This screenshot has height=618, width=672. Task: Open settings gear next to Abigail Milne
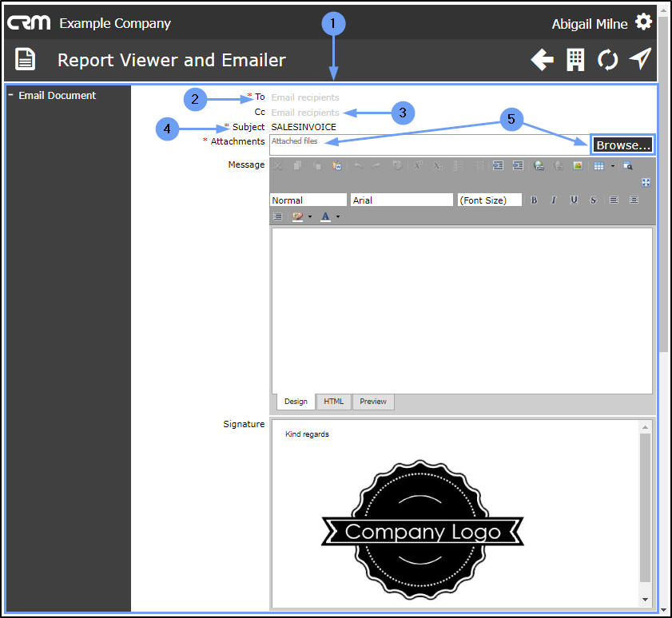[644, 22]
